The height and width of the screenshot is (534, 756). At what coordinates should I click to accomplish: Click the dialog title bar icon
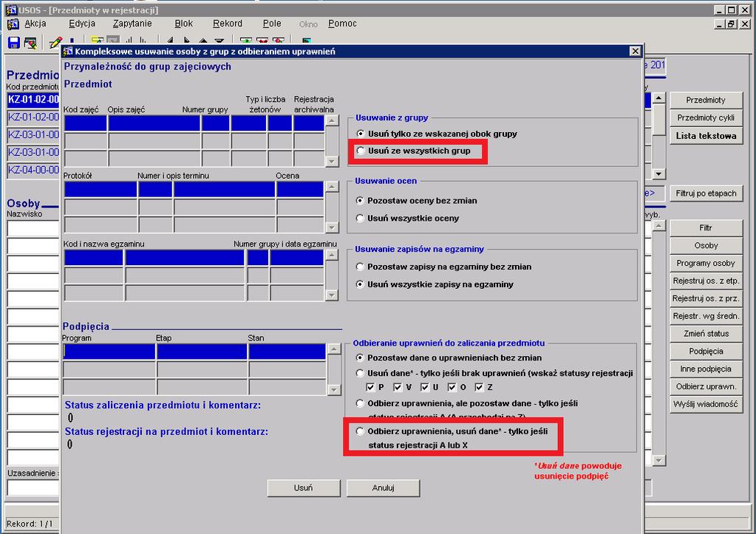click(68, 51)
